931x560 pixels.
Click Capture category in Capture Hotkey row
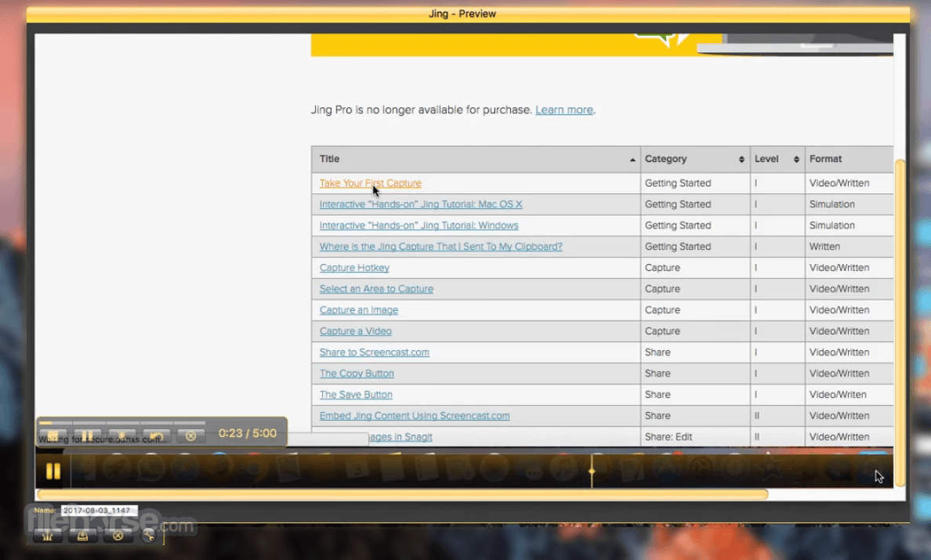click(663, 268)
